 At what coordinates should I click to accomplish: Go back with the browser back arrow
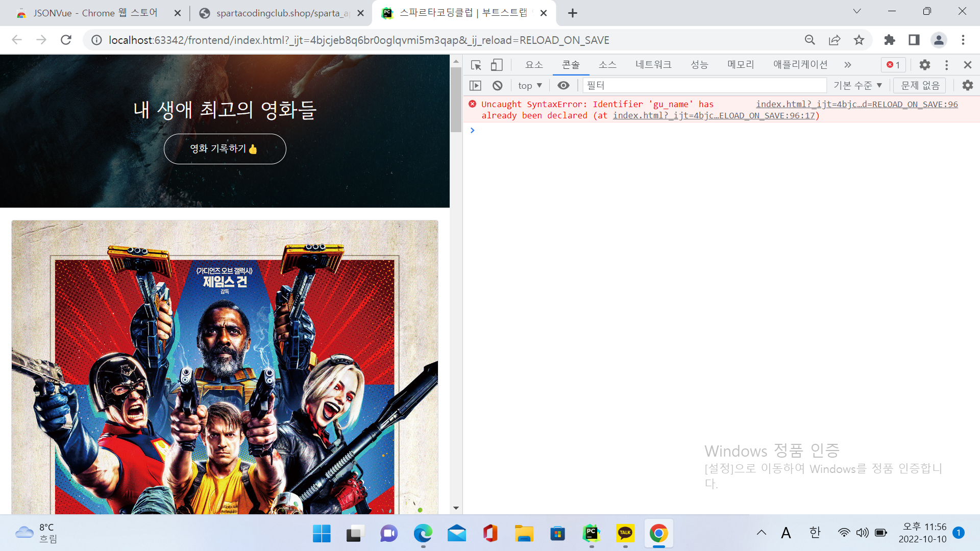pyautogui.click(x=17, y=40)
